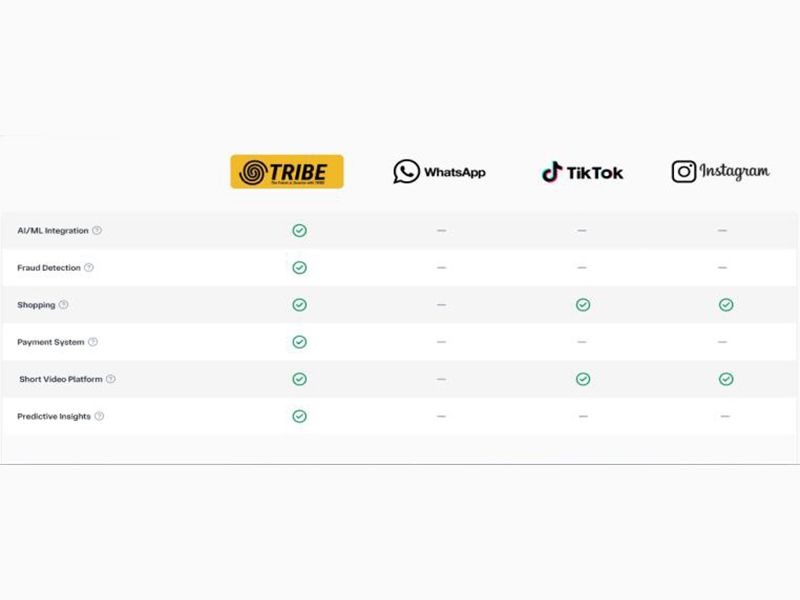The width and height of the screenshot is (800, 600).
Task: Click the TRIBE logo banner
Action: click(x=287, y=171)
